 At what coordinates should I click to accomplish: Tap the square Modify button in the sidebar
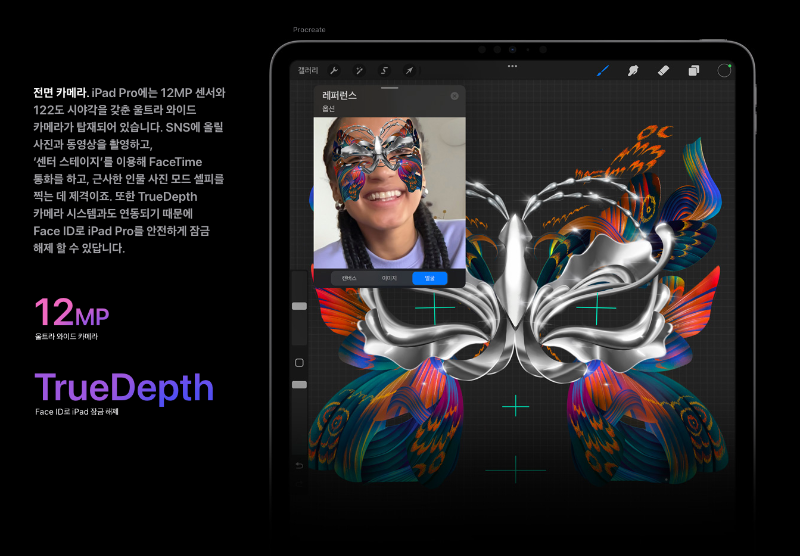click(299, 363)
